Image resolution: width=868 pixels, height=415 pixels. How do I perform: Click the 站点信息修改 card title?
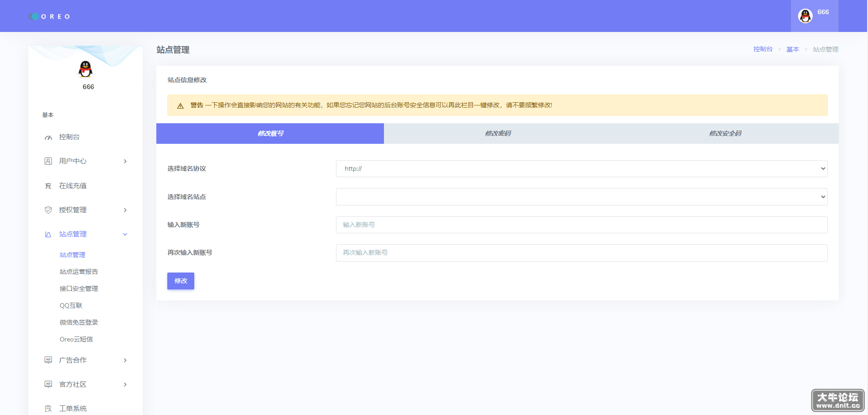[187, 80]
